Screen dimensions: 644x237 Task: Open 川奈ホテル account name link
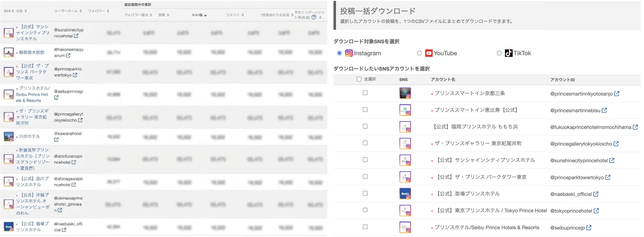point(30,137)
